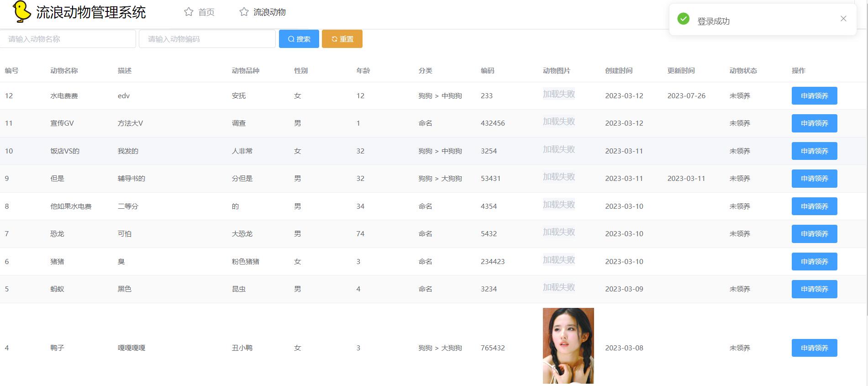
Task: Click the 分类 column header
Action: click(x=425, y=71)
